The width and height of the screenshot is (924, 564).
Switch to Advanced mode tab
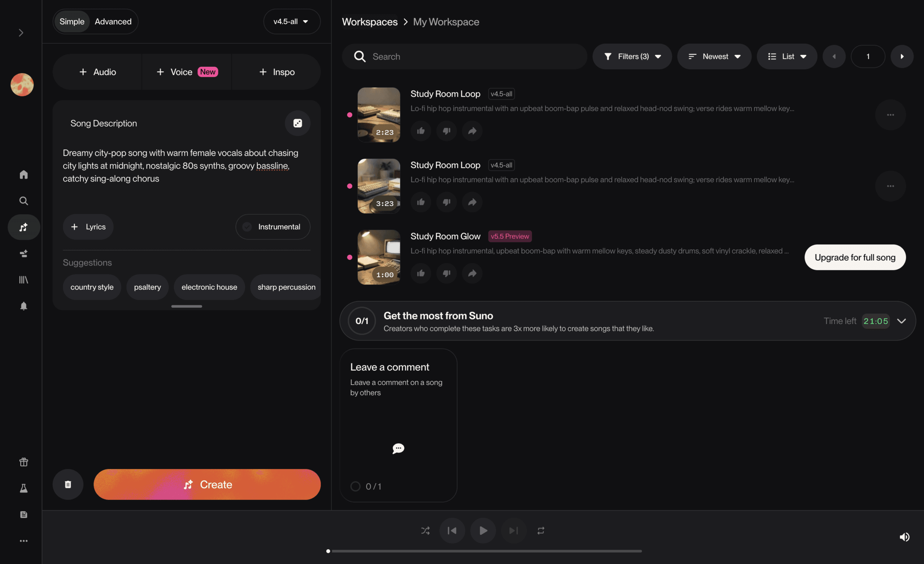pos(113,21)
